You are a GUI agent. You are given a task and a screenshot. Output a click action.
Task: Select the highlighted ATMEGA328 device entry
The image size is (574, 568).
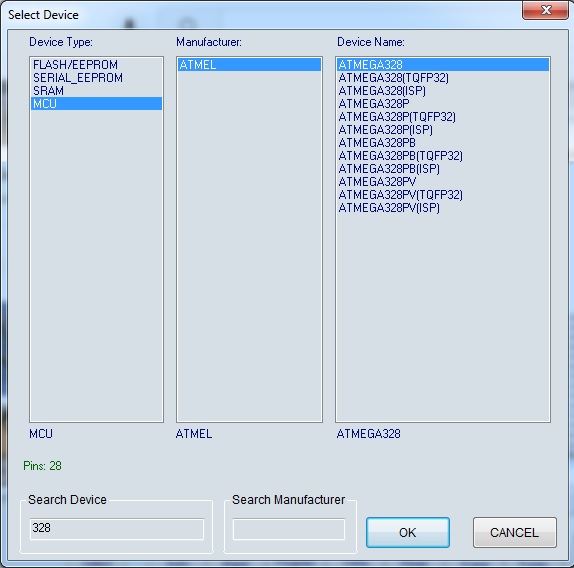pos(443,65)
